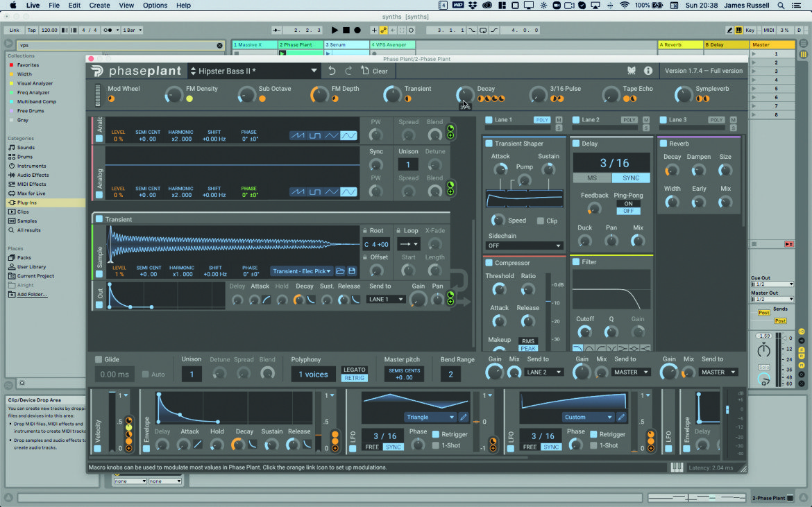Click the Clear button in Phase Plant
The height and width of the screenshot is (507, 812).
click(x=374, y=71)
